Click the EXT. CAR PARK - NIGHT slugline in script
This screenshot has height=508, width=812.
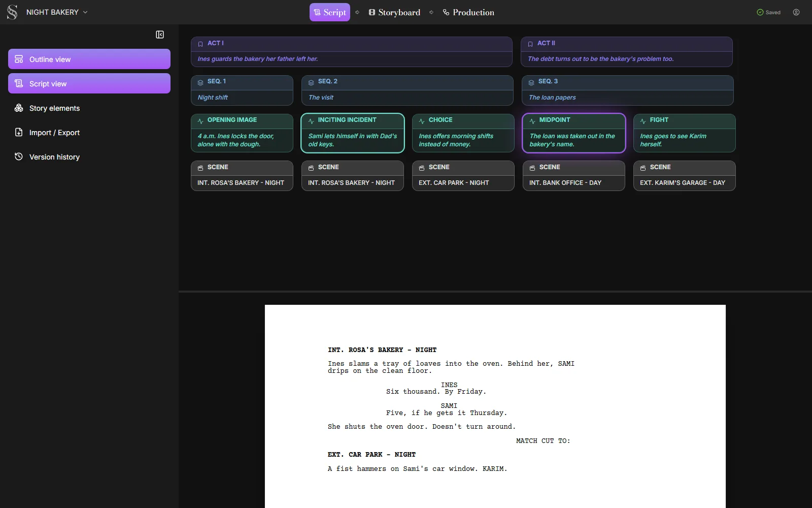tap(371, 455)
